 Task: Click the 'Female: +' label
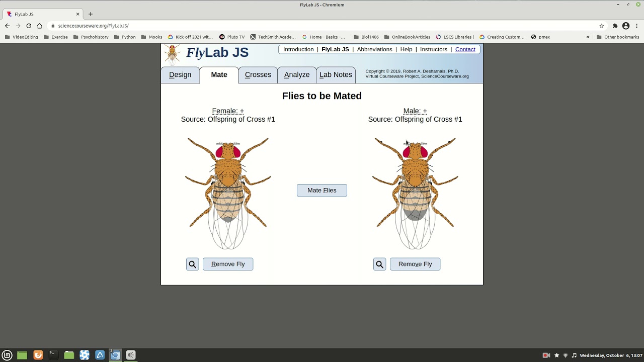point(228,111)
